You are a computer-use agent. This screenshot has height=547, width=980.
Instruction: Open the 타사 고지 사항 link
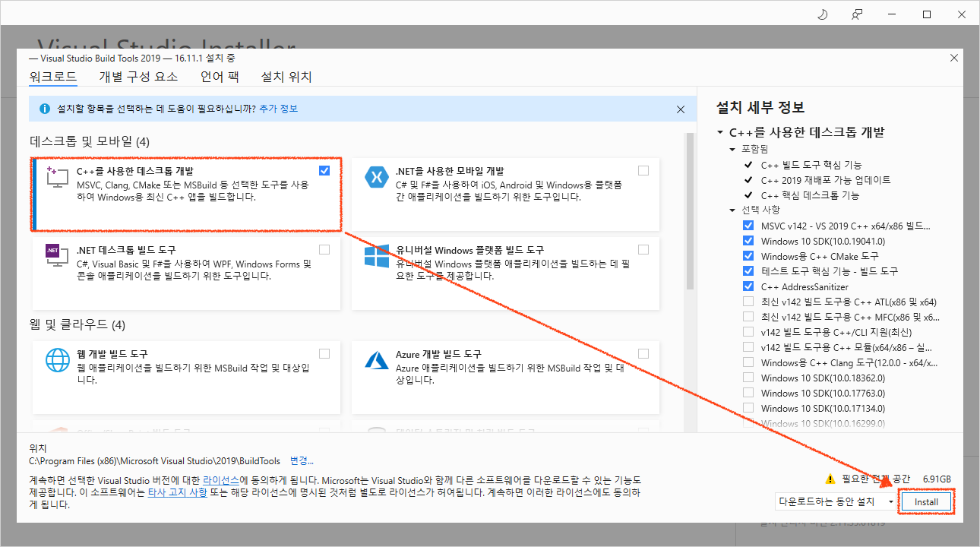click(x=176, y=493)
